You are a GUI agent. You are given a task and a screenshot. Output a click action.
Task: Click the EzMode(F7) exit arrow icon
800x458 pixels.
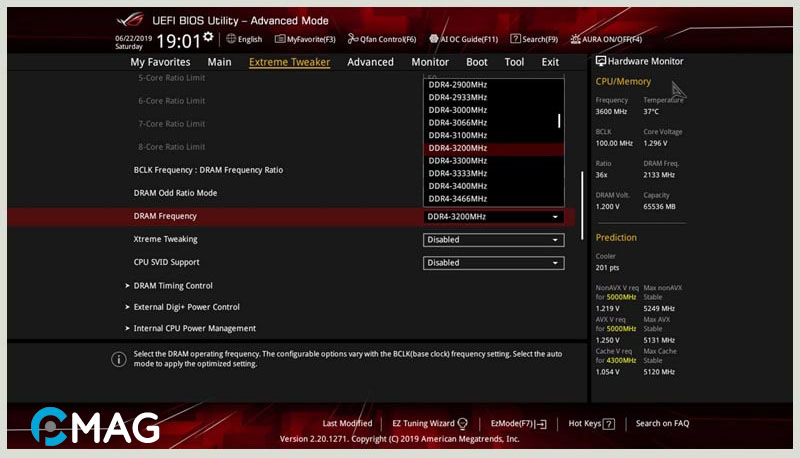tap(541, 424)
